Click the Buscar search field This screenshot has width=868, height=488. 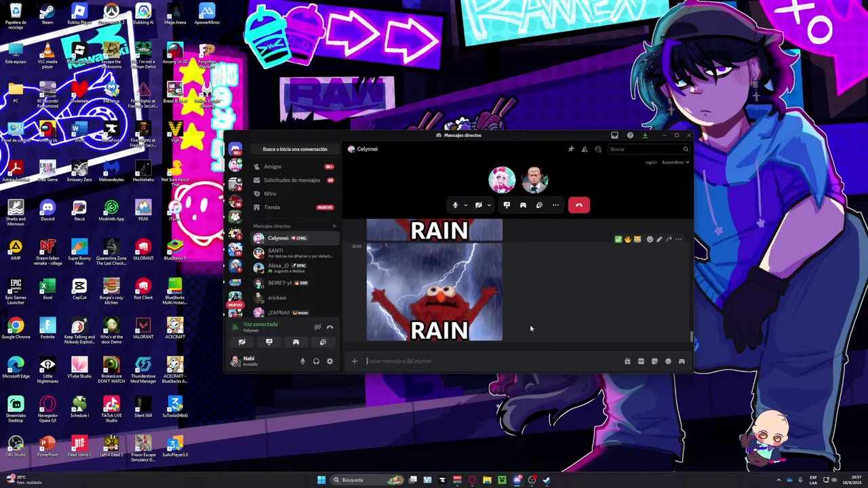point(649,149)
